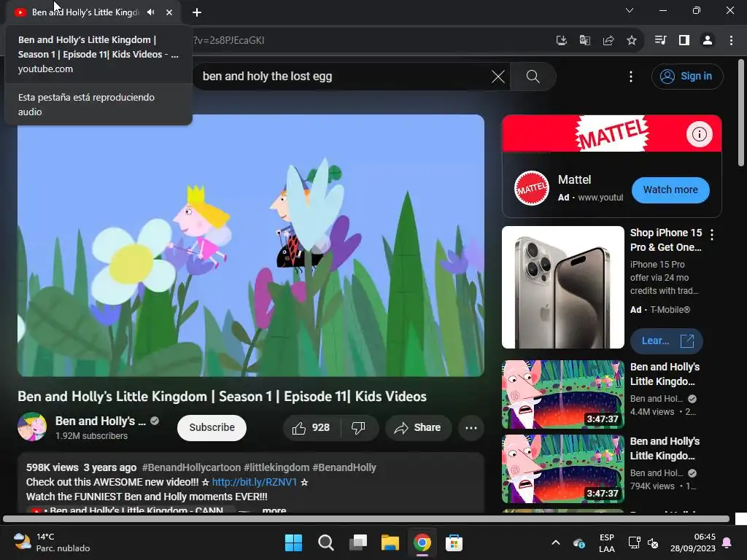Open the Ben and Holly's channel avatar
Screen dimensions: 747x560
[32, 427]
